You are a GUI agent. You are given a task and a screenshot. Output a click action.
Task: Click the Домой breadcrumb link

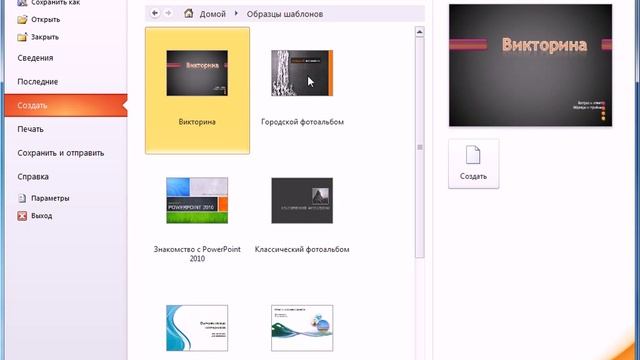(x=212, y=14)
